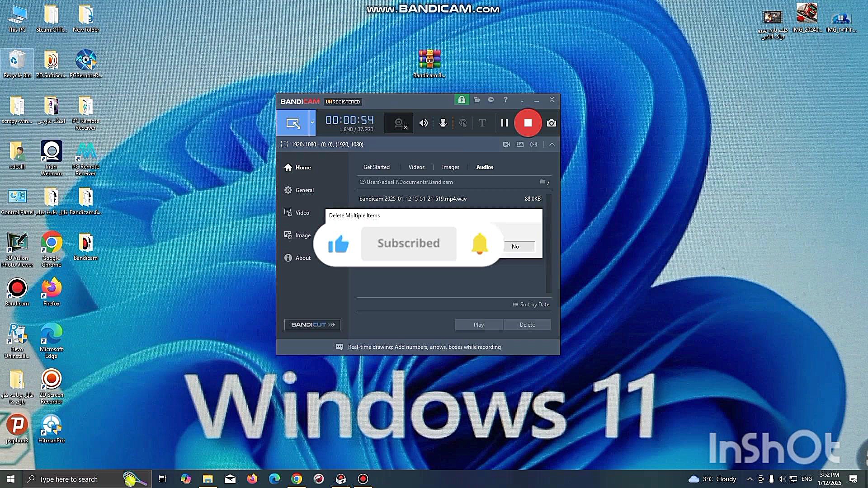The width and height of the screenshot is (868, 488).
Task: Select the Google Chrome desktop icon
Action: tap(52, 249)
